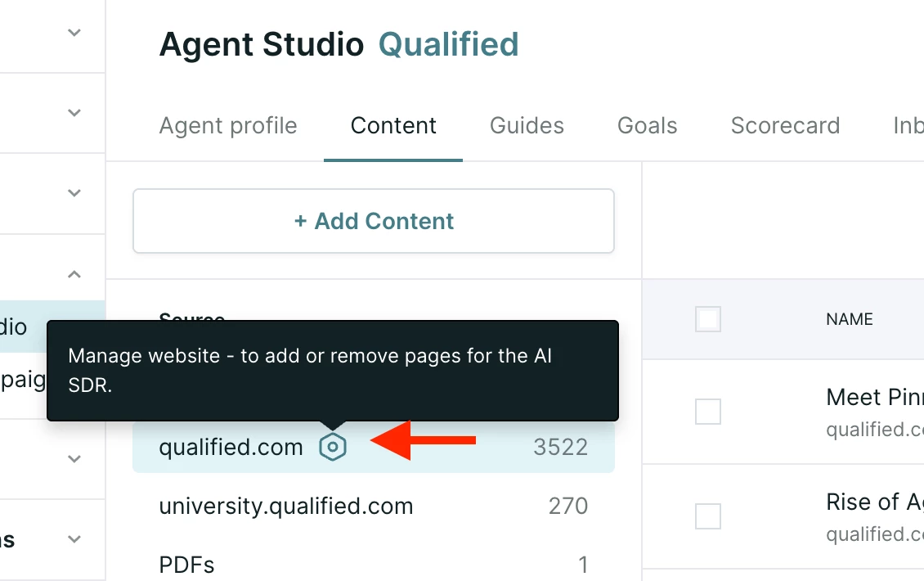Screen dimensions: 924x581
Task: Click the Add Content button
Action: pyautogui.click(x=374, y=221)
